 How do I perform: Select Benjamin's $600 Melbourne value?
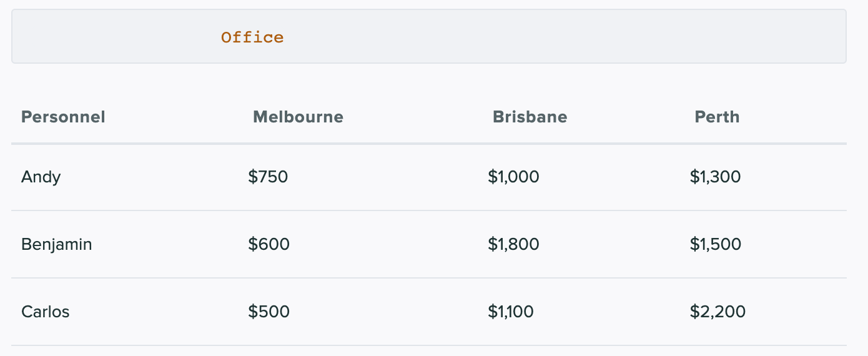(x=269, y=244)
